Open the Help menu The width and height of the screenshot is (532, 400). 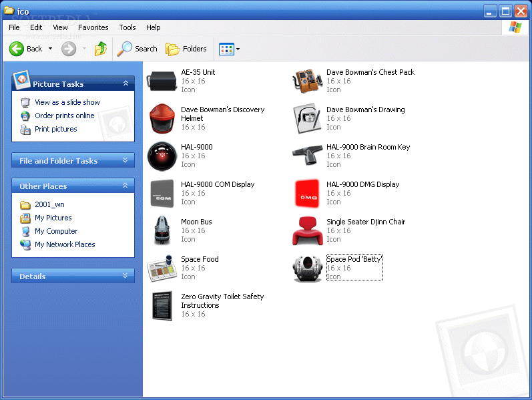click(x=153, y=27)
